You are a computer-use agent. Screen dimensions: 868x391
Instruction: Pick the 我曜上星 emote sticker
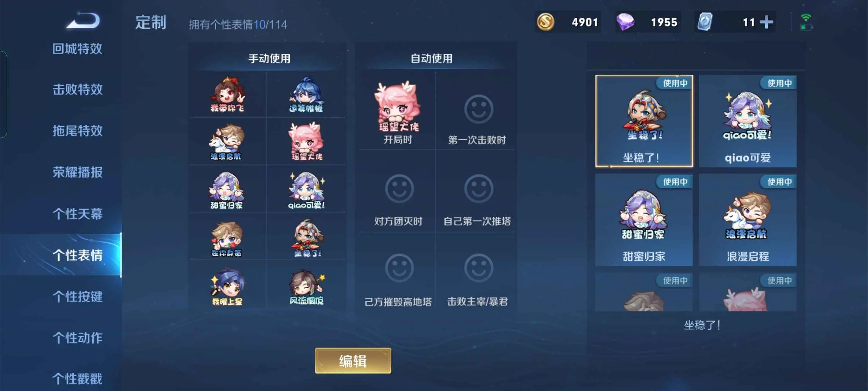[x=227, y=287]
